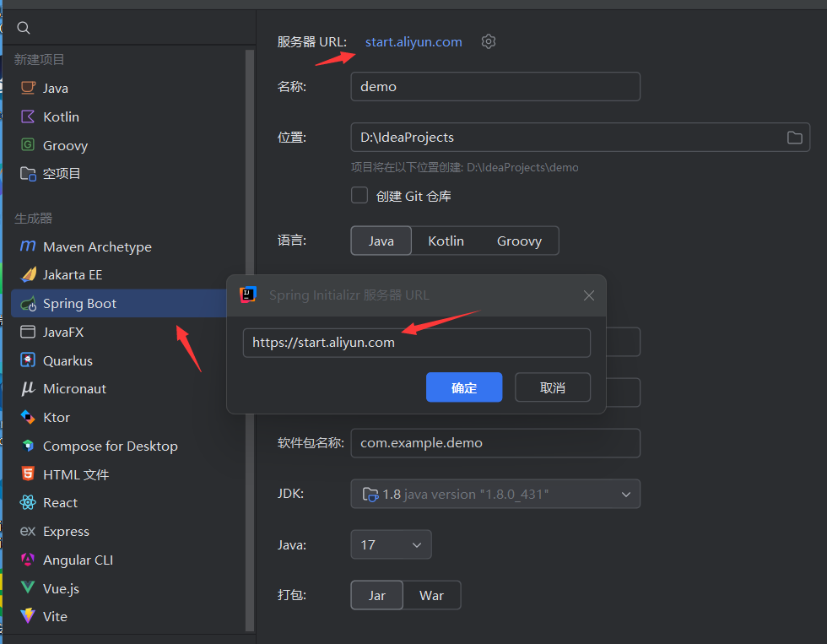Select the Express ex icon
This screenshot has height=644, width=827.
coord(28,531)
